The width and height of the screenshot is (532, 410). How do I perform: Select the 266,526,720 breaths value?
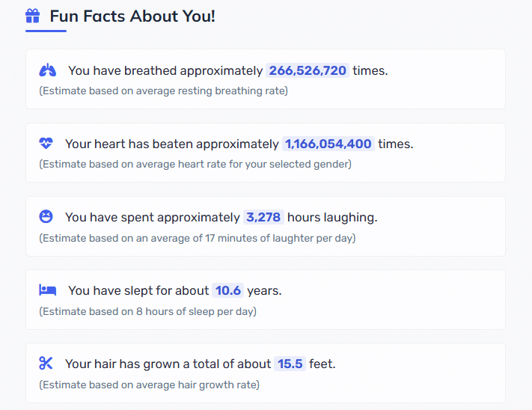click(308, 70)
